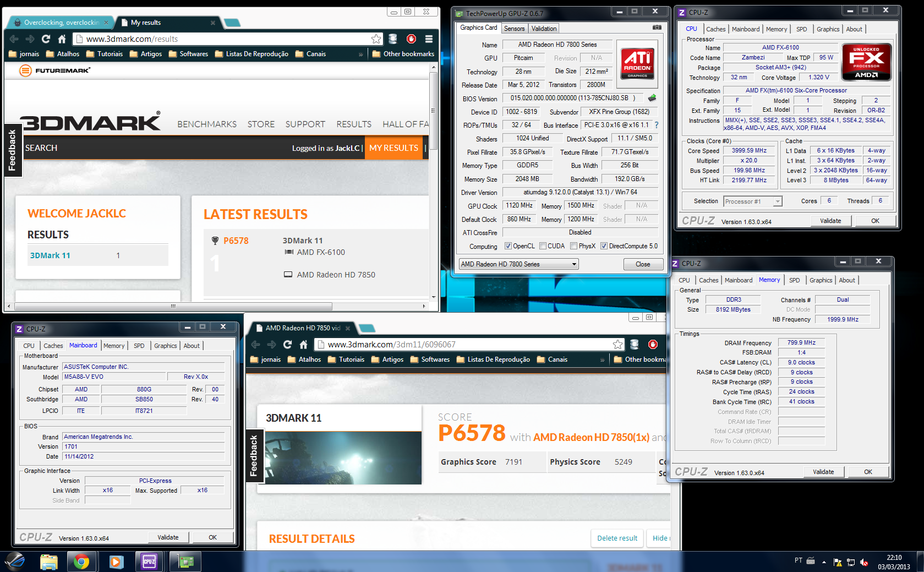The height and width of the screenshot is (572, 924).
Task: Click the volume icon in the system tray
Action: point(864,562)
